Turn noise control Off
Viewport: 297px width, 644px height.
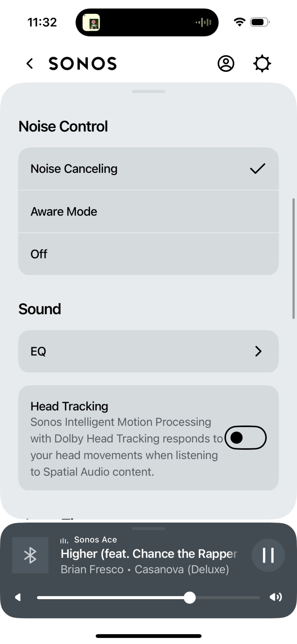click(x=148, y=254)
